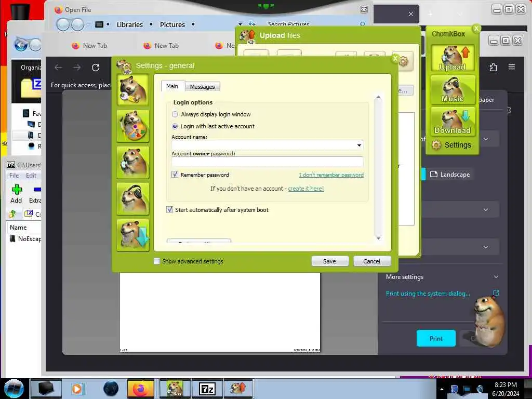Click the Account owner password field

click(x=268, y=162)
